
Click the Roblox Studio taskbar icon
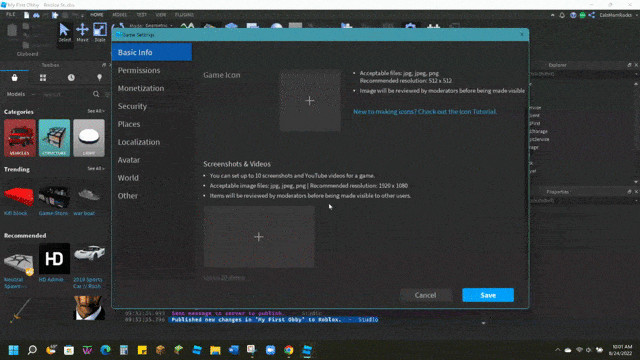tap(307, 350)
